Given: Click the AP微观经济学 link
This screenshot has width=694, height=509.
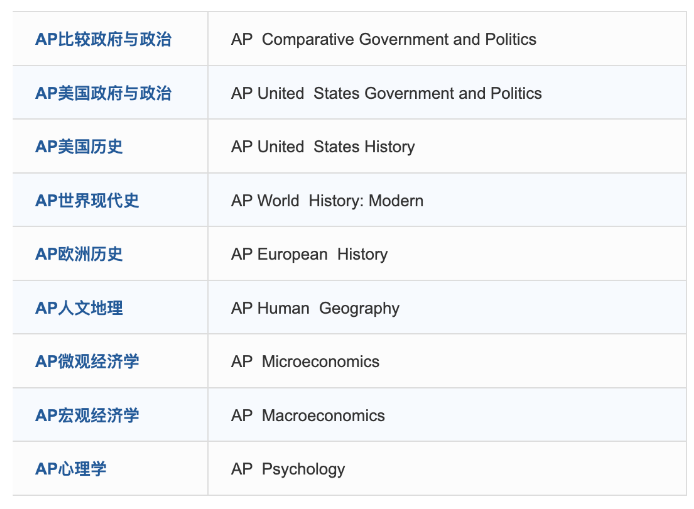Looking at the screenshot, I should 87,362.
